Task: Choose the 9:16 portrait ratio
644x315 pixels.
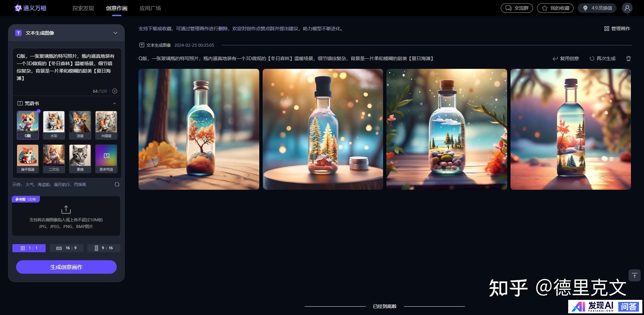Action: click(104, 248)
